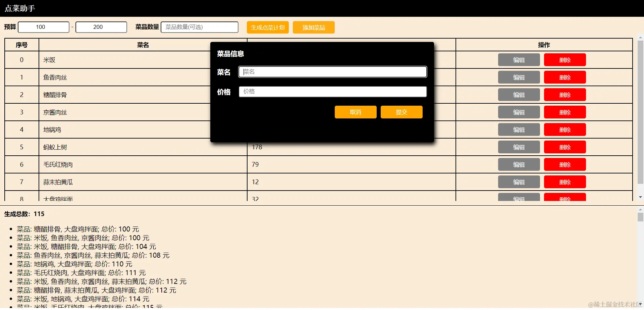Edit the 京酱肉丝 row

point(519,112)
